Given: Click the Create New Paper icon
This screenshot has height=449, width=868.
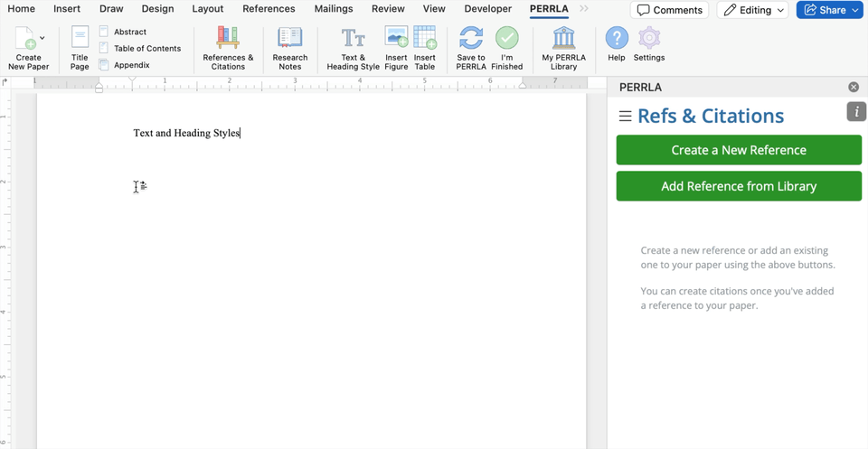Looking at the screenshot, I should [x=25, y=39].
